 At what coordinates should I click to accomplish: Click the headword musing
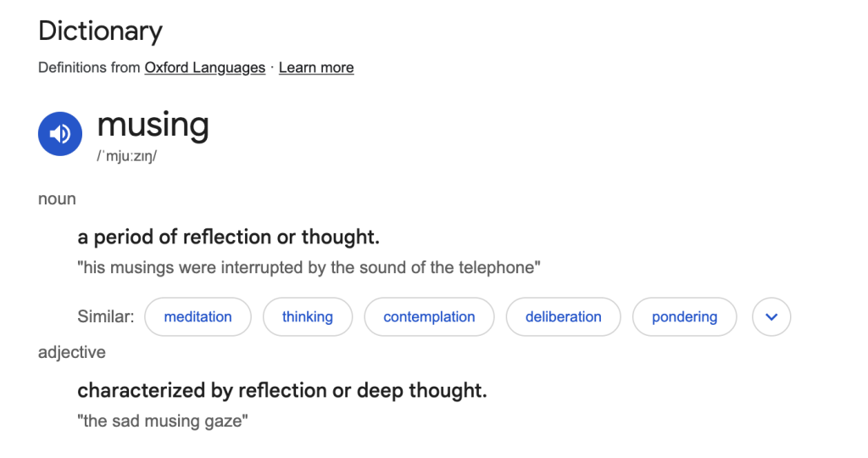pyautogui.click(x=153, y=125)
